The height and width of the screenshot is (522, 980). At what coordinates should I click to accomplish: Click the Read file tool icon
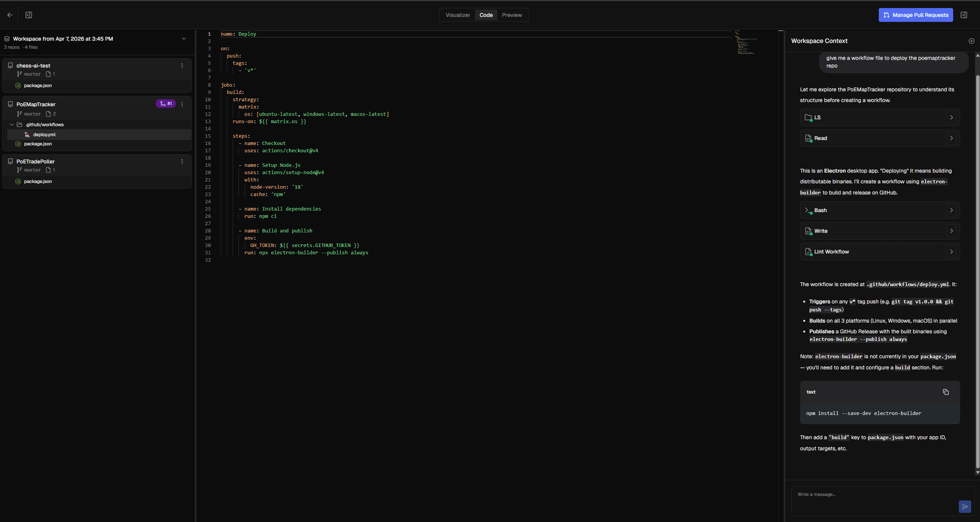[x=808, y=138]
